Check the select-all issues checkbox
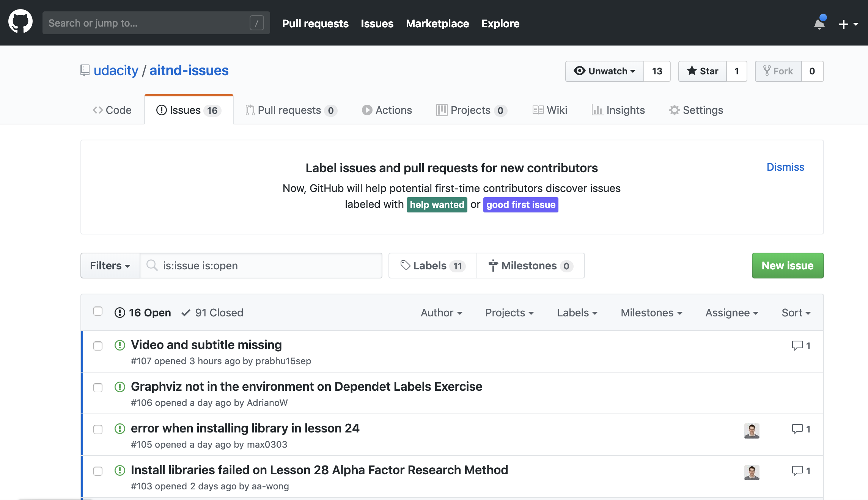 point(98,311)
